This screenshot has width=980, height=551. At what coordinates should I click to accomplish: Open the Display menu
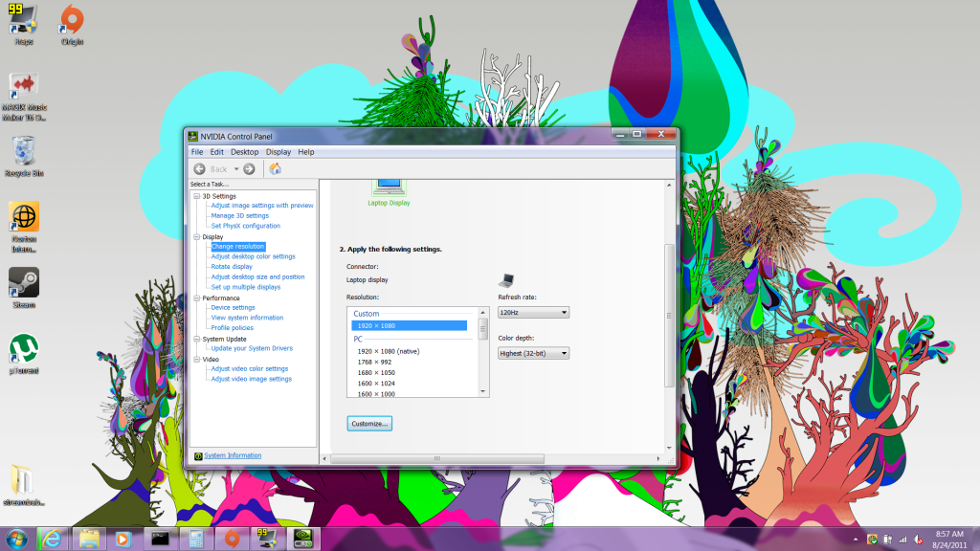pyautogui.click(x=278, y=152)
